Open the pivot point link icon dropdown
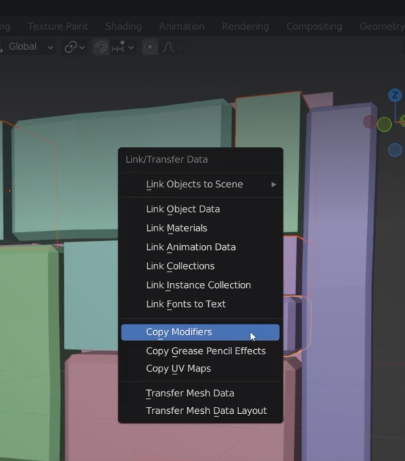405x461 pixels. click(x=75, y=47)
